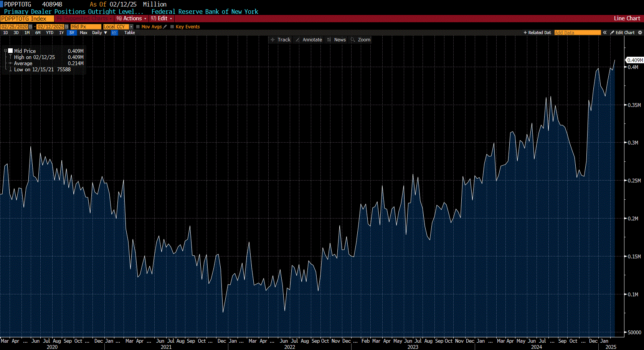
Task: Open the start date calendar picker
Action: 31,27
